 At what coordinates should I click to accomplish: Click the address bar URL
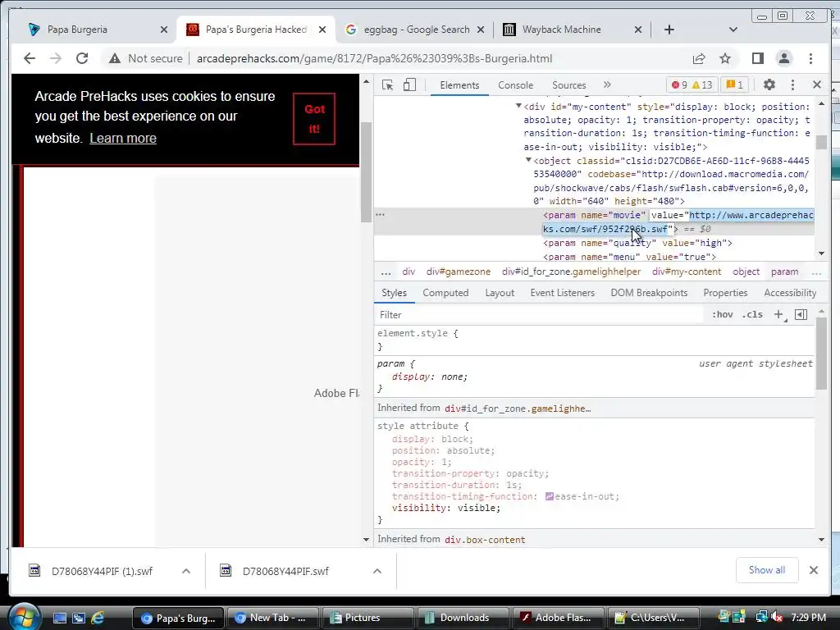(x=374, y=58)
